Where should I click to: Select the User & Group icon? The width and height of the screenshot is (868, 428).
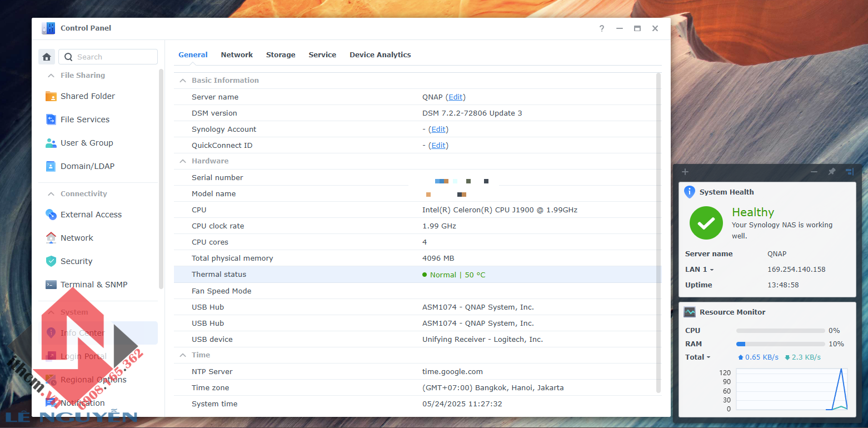tap(51, 143)
